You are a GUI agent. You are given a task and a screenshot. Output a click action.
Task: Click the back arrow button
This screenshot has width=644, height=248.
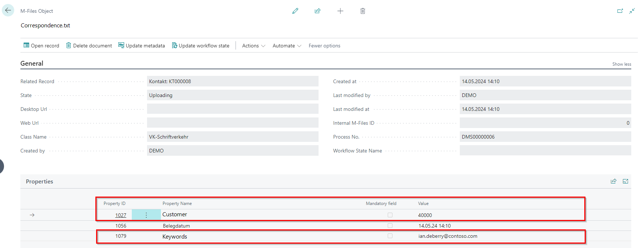tap(8, 11)
